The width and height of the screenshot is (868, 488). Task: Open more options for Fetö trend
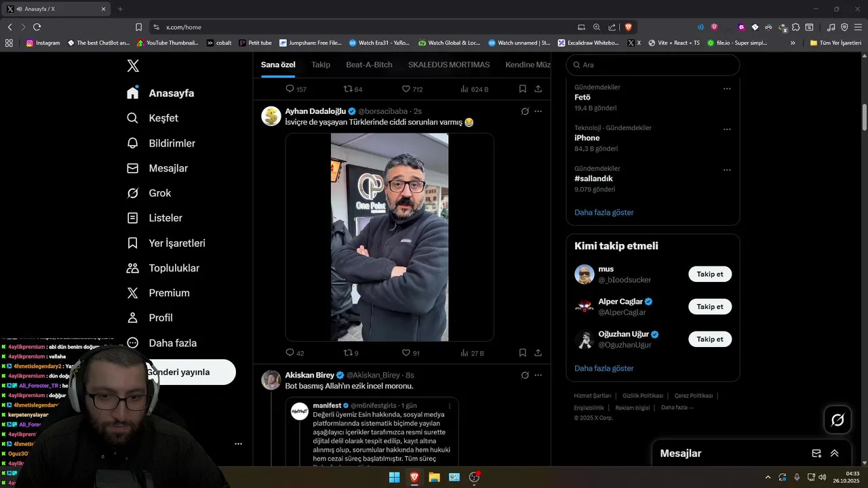tap(727, 89)
